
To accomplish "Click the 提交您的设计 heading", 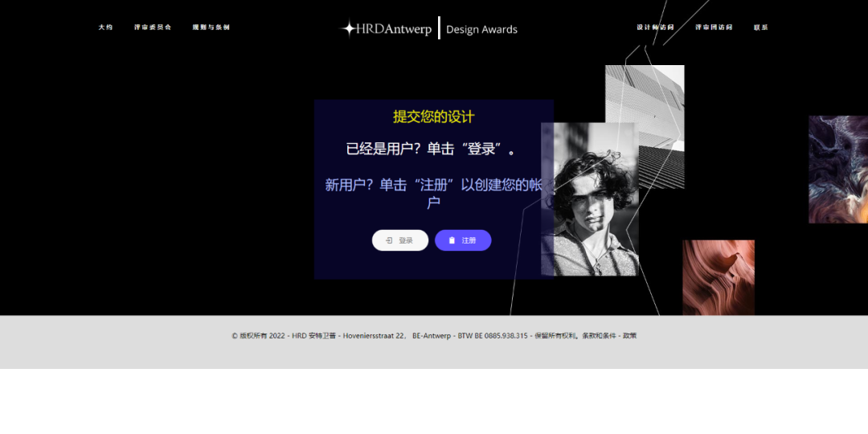I will coord(433,117).
